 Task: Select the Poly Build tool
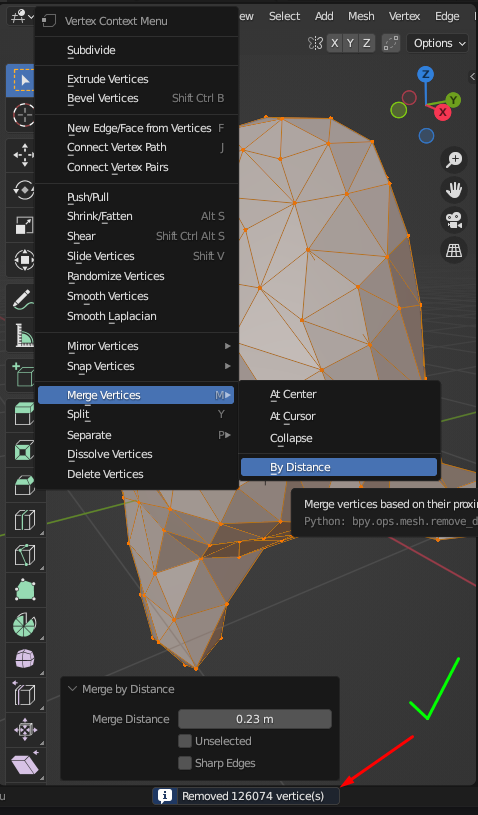24,589
